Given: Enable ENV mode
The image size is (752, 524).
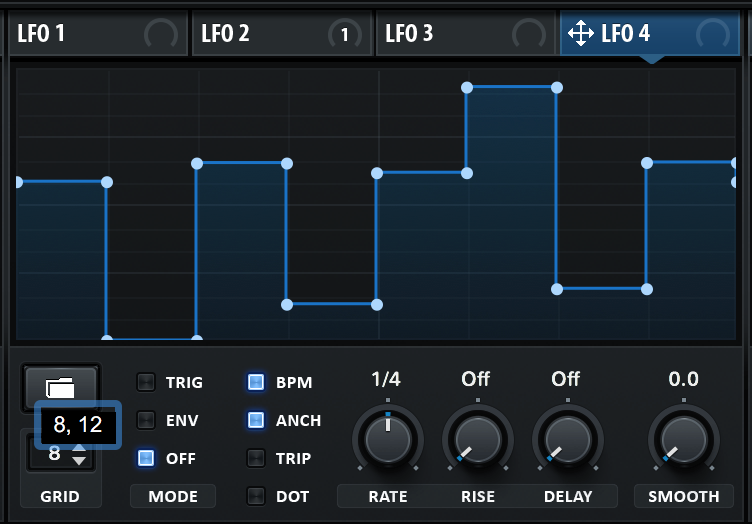Looking at the screenshot, I should click(147, 420).
